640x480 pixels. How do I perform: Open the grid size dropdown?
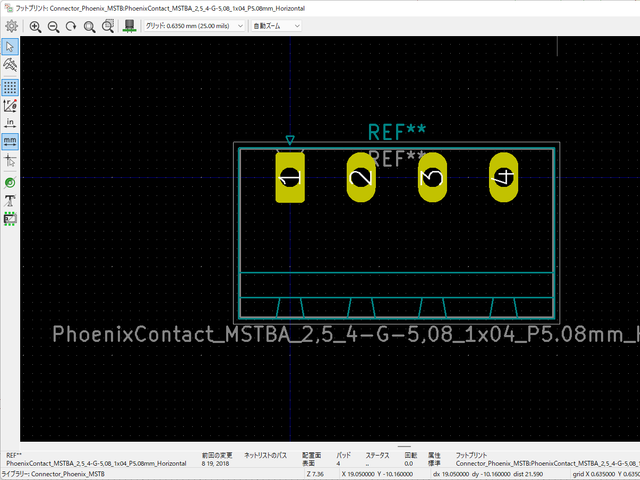[x=194, y=26]
